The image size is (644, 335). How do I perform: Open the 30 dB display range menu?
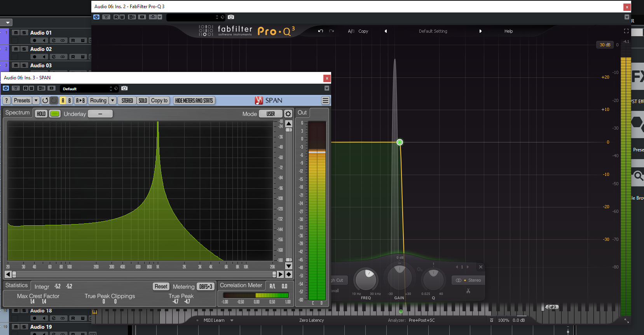(x=605, y=45)
